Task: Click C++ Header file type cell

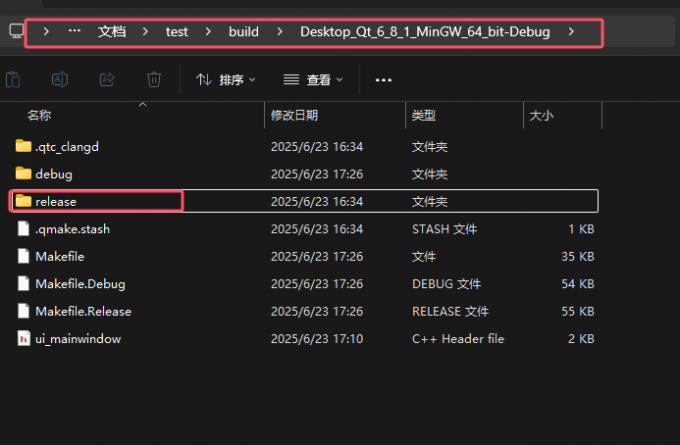Action: point(458,339)
